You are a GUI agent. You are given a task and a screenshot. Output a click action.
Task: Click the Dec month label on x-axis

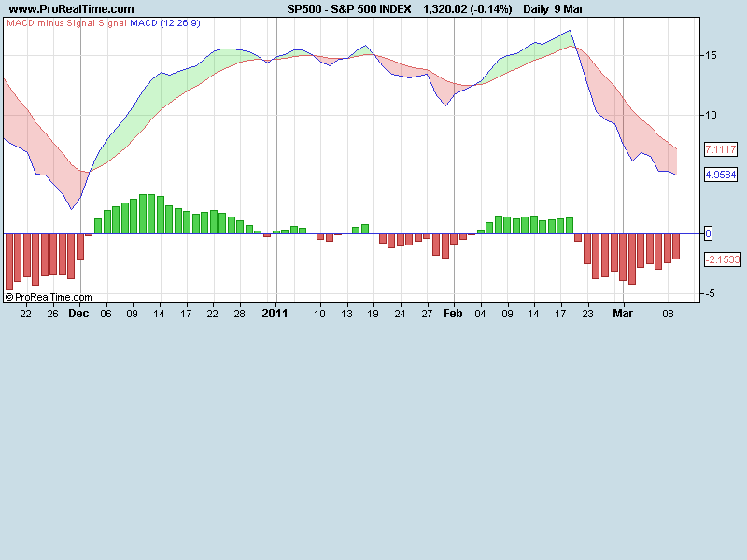pos(78,314)
